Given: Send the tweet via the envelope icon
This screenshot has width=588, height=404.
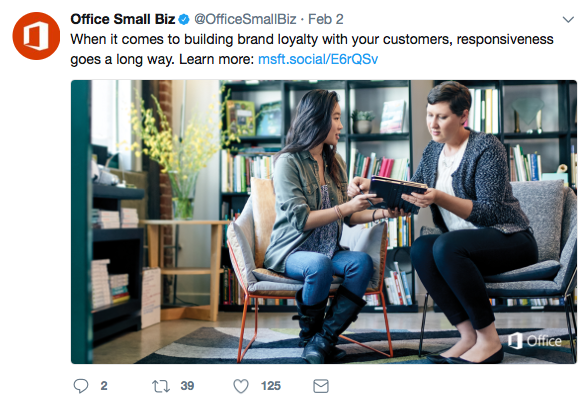Looking at the screenshot, I should click(321, 386).
